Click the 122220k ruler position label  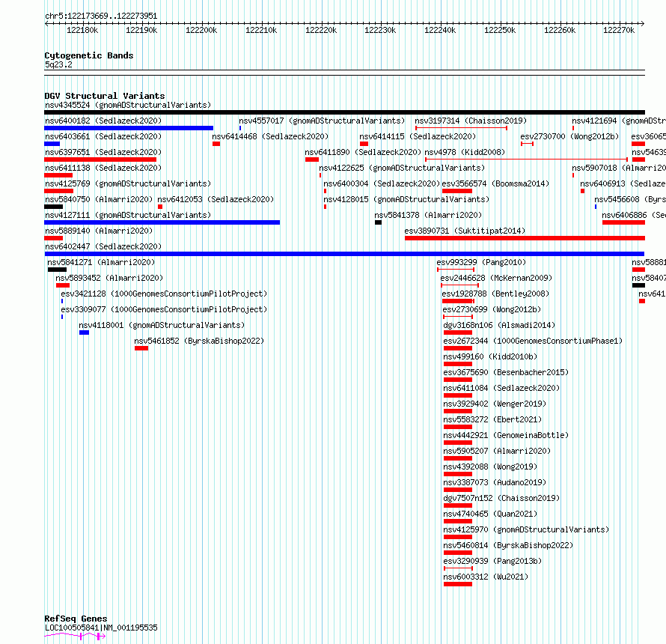(321, 30)
